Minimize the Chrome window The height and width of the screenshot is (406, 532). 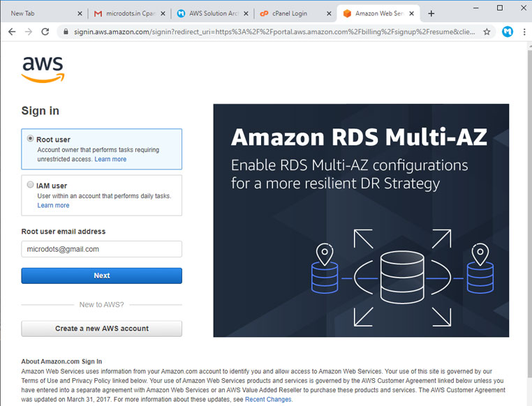476,8
